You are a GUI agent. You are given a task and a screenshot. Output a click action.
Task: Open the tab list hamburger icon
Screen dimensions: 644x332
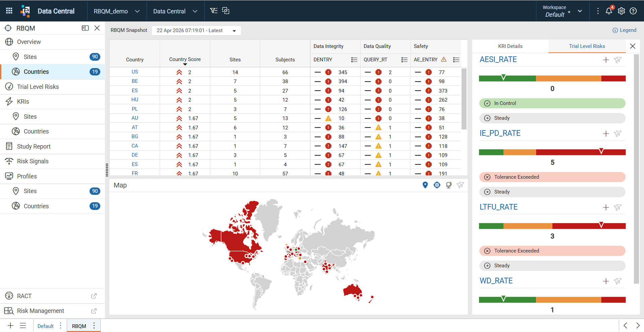coord(23,326)
